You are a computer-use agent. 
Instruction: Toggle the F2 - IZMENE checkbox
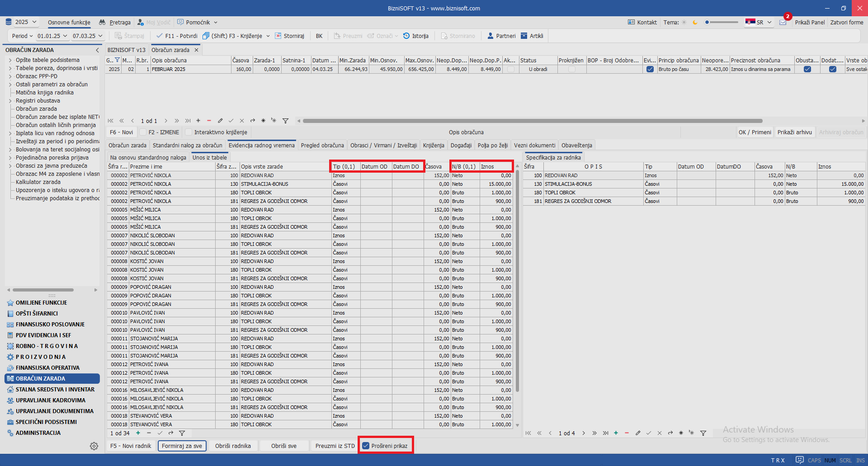[x=143, y=132]
